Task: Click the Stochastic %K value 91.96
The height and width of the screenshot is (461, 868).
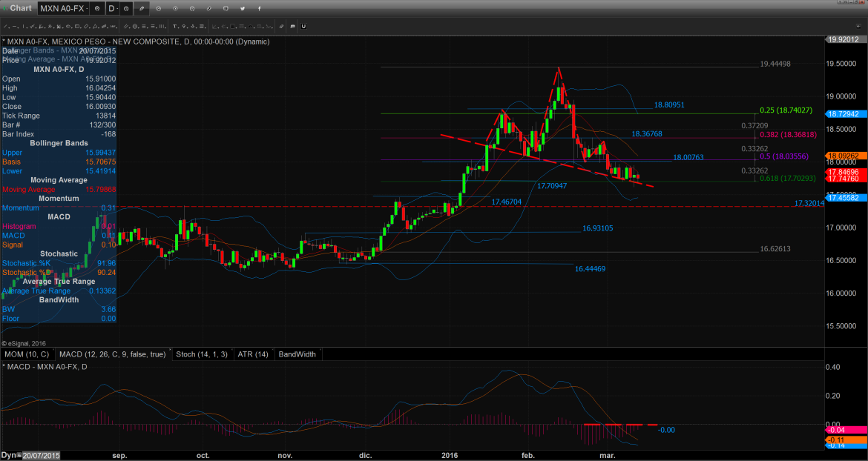Action: pos(106,263)
